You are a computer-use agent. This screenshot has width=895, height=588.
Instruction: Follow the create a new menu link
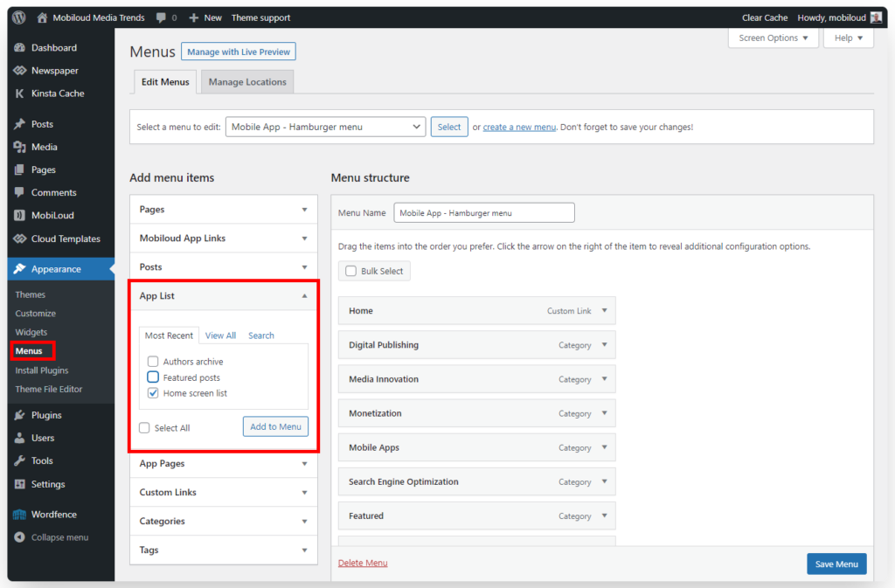tap(519, 127)
